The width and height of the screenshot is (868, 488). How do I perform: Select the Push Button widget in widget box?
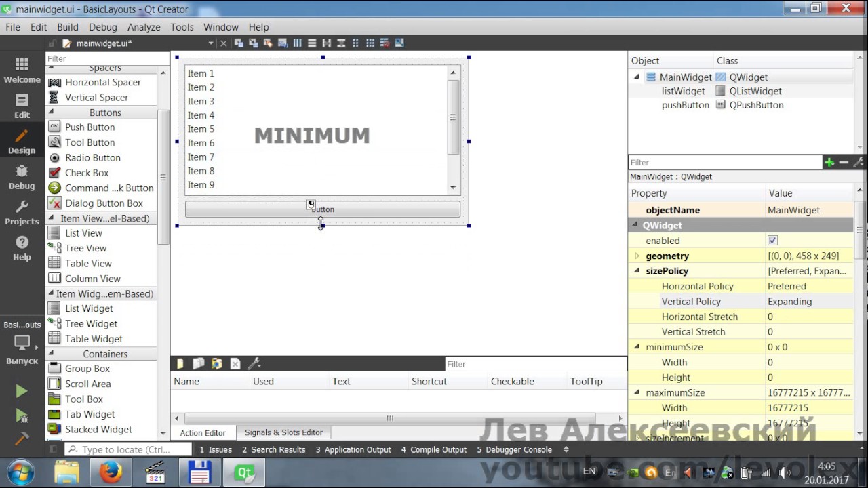(90, 127)
